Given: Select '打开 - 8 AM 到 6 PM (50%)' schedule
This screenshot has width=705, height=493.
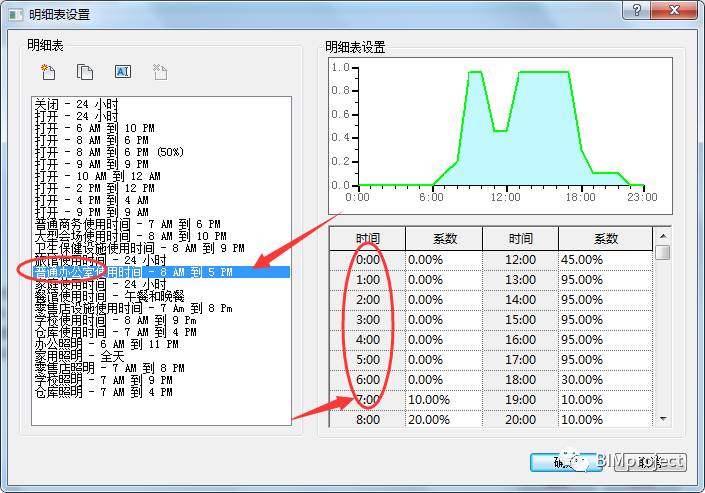Looking at the screenshot, I should (x=109, y=152).
